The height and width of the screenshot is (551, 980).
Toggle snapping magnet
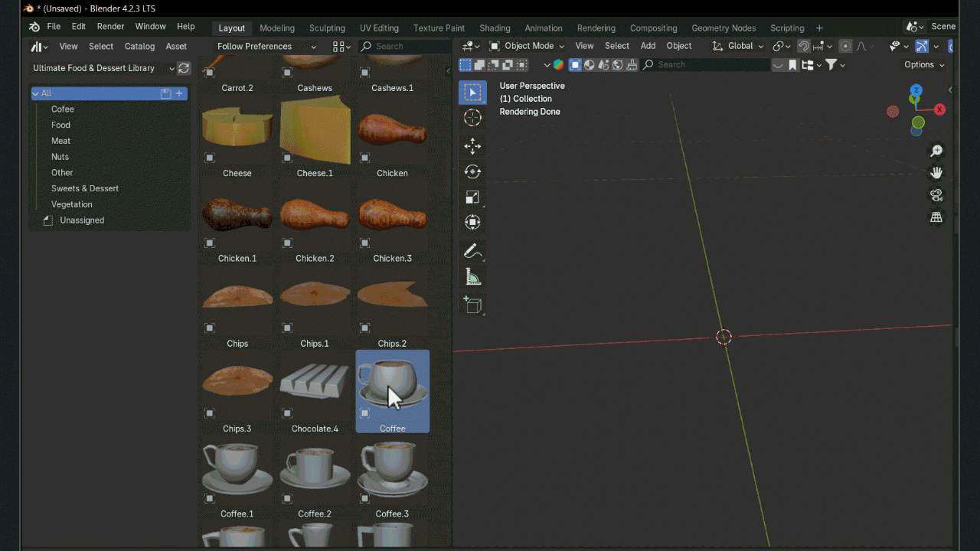click(803, 46)
